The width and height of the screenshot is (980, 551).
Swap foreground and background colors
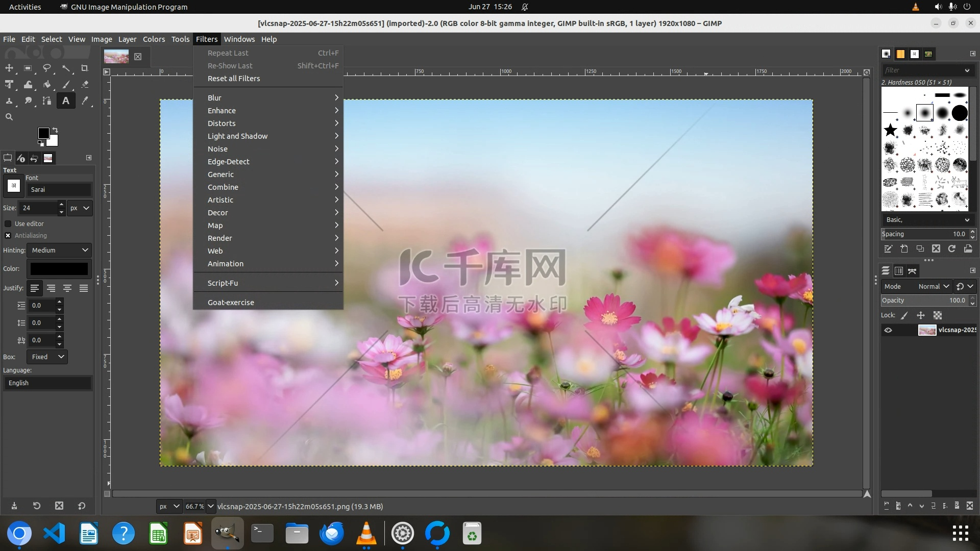click(x=55, y=130)
